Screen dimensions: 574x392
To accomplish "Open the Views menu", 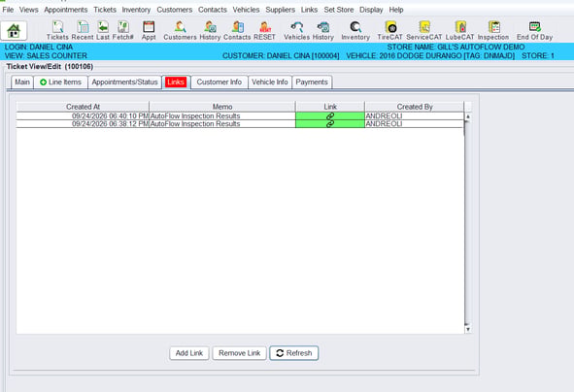I will 28,10.
